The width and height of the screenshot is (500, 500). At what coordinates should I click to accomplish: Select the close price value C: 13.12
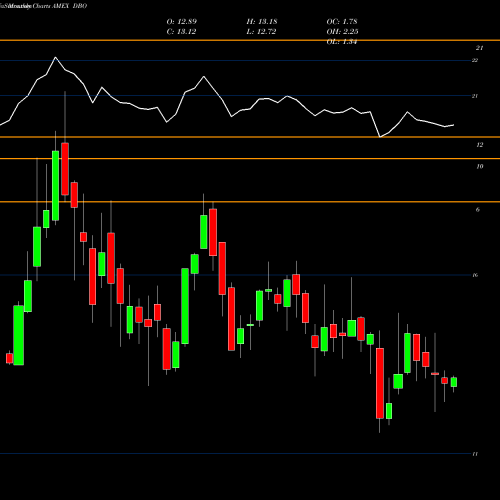coord(181,32)
